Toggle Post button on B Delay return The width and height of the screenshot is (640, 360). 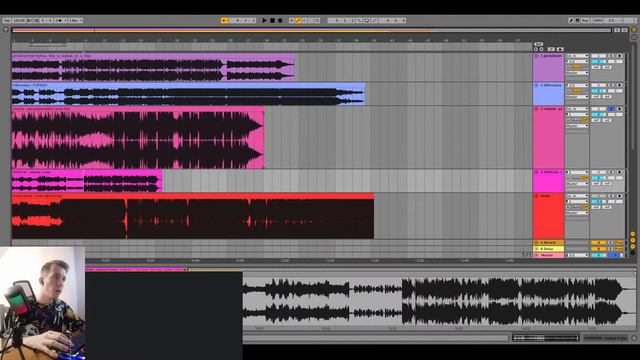click(x=619, y=249)
